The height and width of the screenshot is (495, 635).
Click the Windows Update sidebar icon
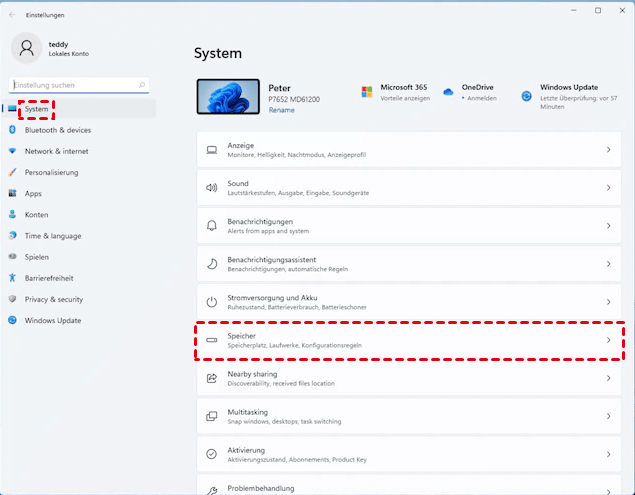pyautogui.click(x=13, y=320)
